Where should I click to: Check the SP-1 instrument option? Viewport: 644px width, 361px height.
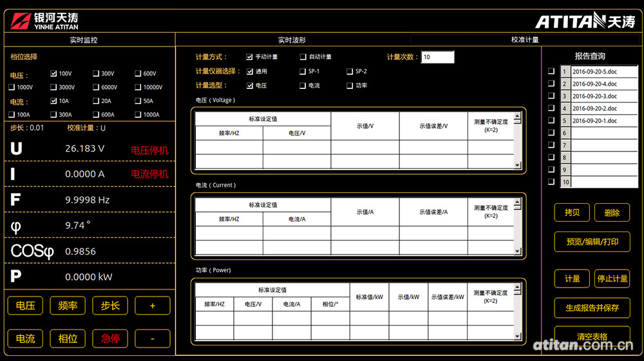tap(303, 72)
